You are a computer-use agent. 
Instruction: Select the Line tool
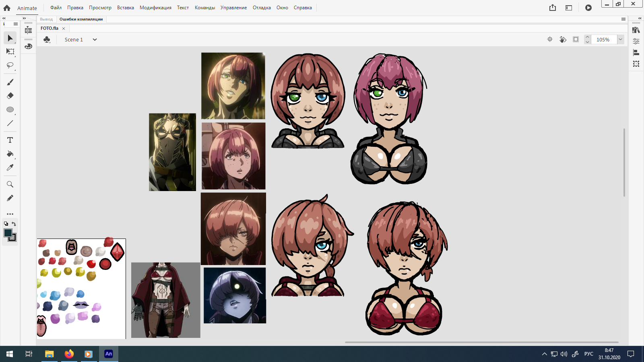[x=10, y=123]
